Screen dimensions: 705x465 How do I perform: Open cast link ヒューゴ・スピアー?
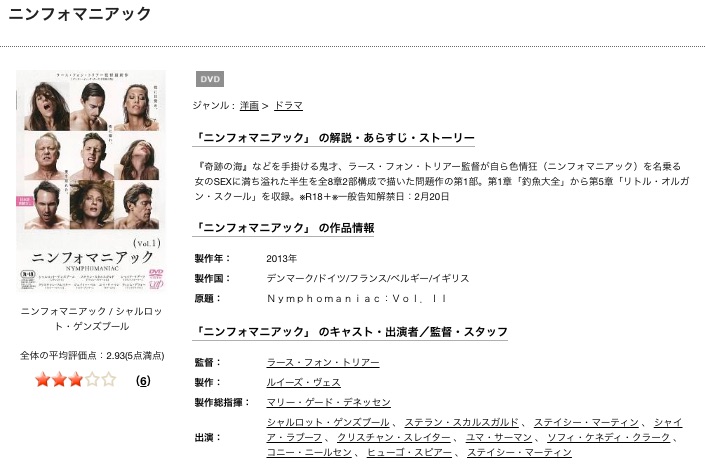click(x=410, y=452)
